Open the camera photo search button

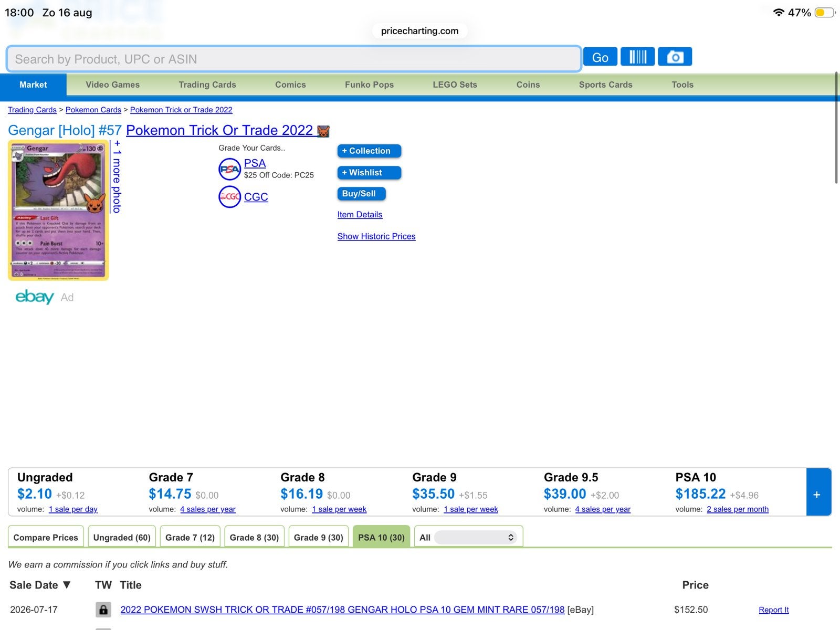[x=675, y=57]
